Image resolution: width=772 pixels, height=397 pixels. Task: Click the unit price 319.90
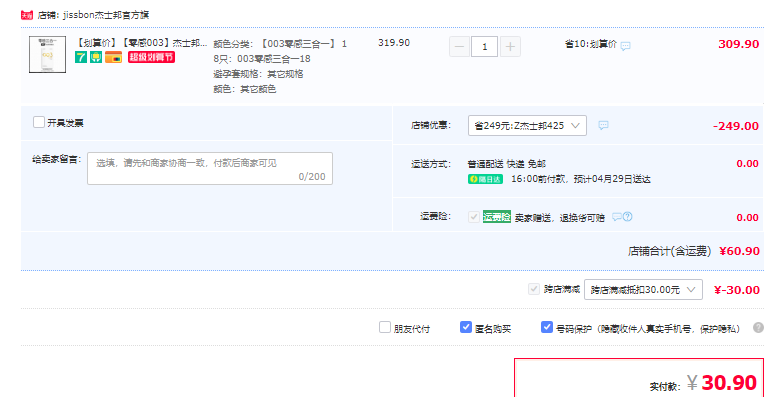tap(394, 43)
